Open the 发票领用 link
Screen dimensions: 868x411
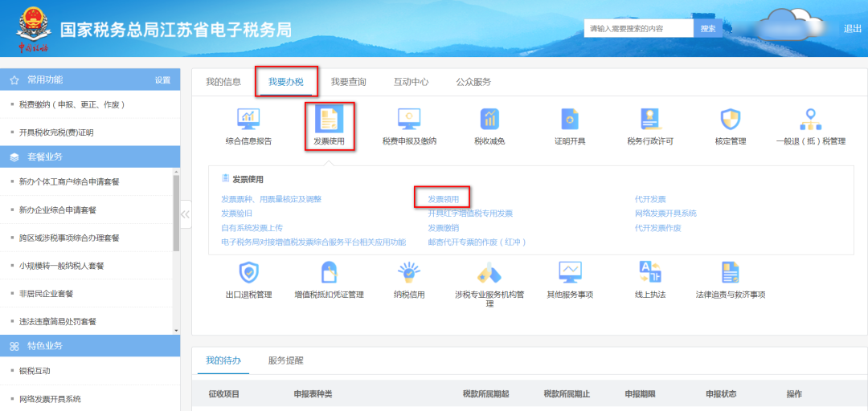pos(444,199)
